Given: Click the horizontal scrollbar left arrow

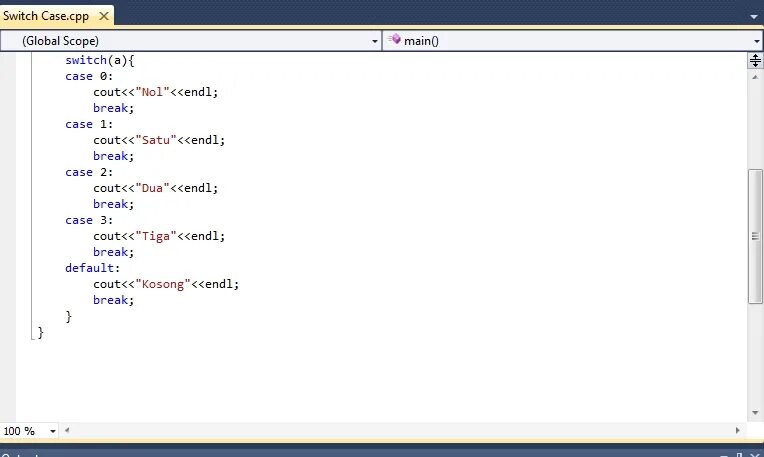Looking at the screenshot, I should tap(67, 431).
